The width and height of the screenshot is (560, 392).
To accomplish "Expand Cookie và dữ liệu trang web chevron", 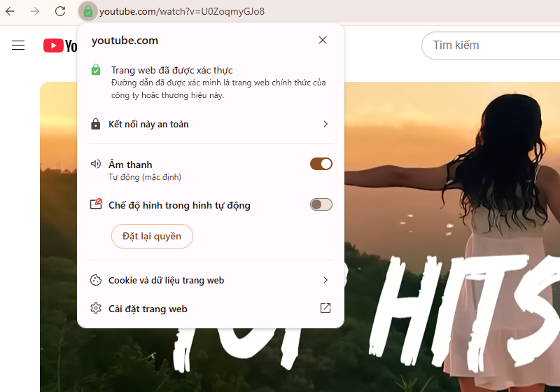I will click(325, 280).
